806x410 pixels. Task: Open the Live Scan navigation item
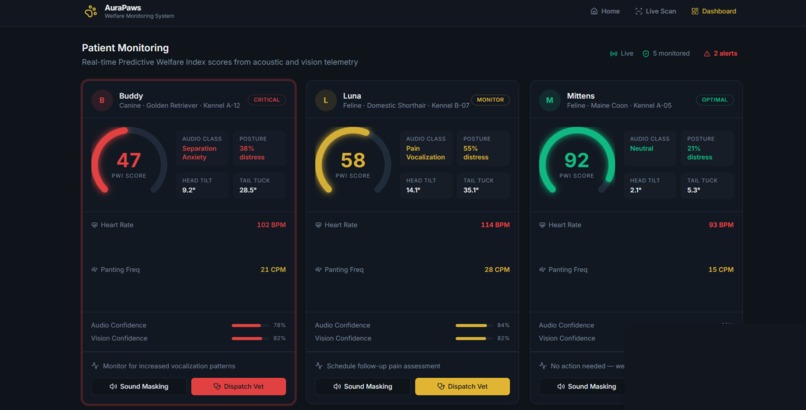pos(655,11)
